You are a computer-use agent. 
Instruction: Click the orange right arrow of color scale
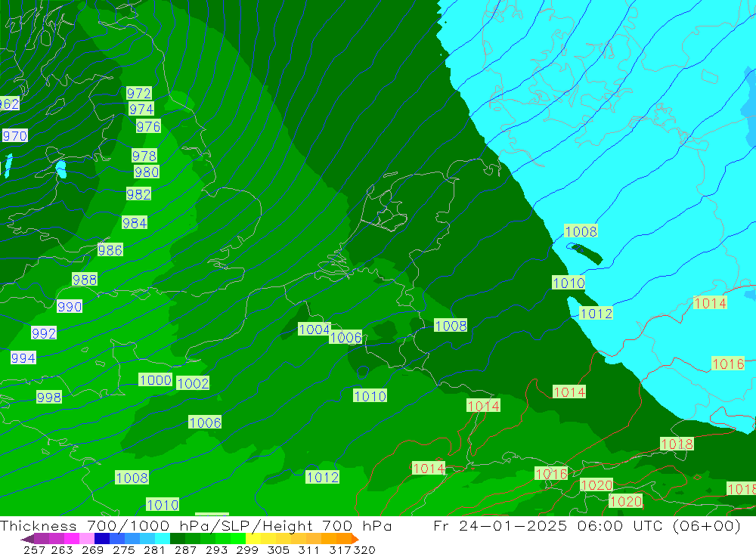pyautogui.click(x=355, y=539)
